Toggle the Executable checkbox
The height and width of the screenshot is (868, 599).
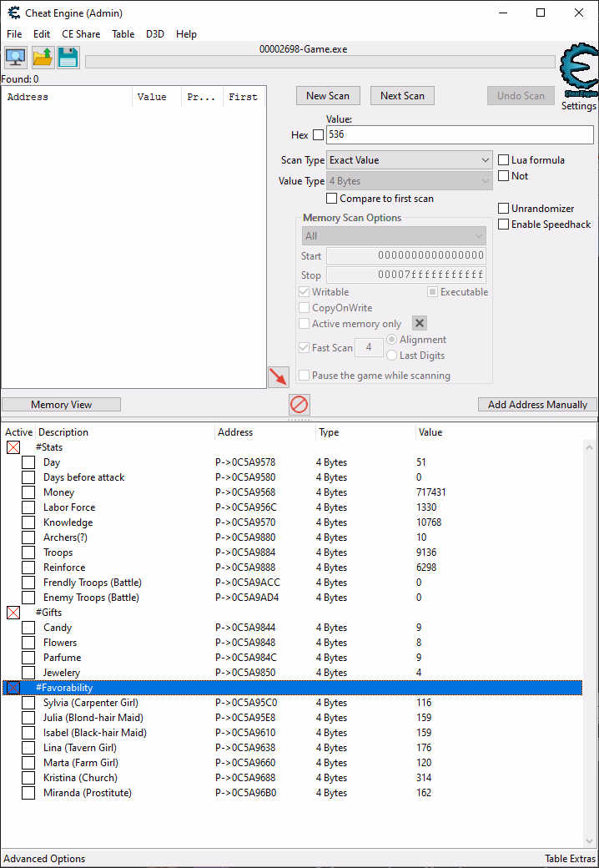[432, 292]
